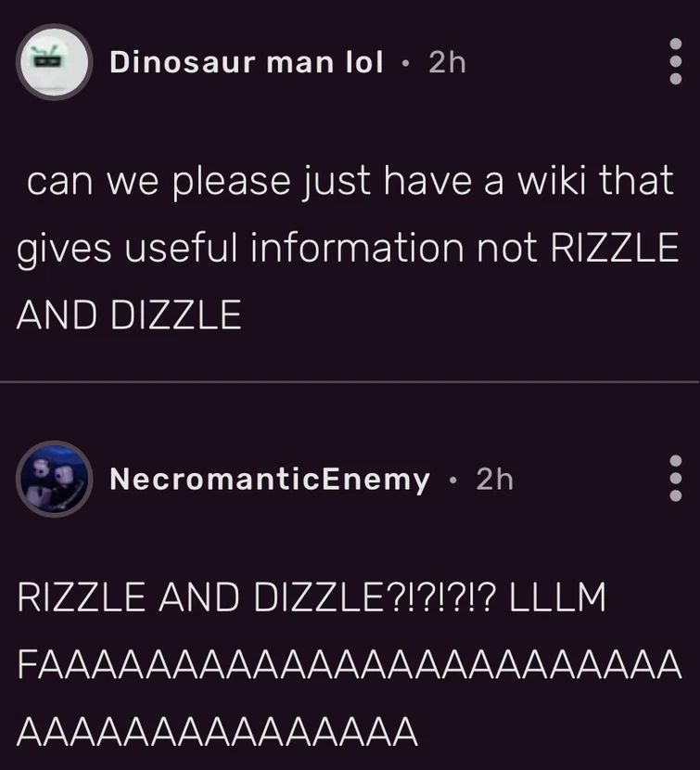Visit the Dinosaur man lol username link

coord(246,62)
